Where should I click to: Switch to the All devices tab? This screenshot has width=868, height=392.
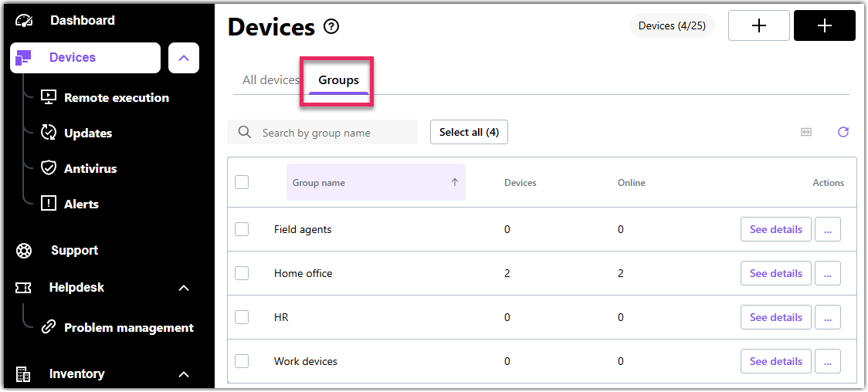(270, 80)
